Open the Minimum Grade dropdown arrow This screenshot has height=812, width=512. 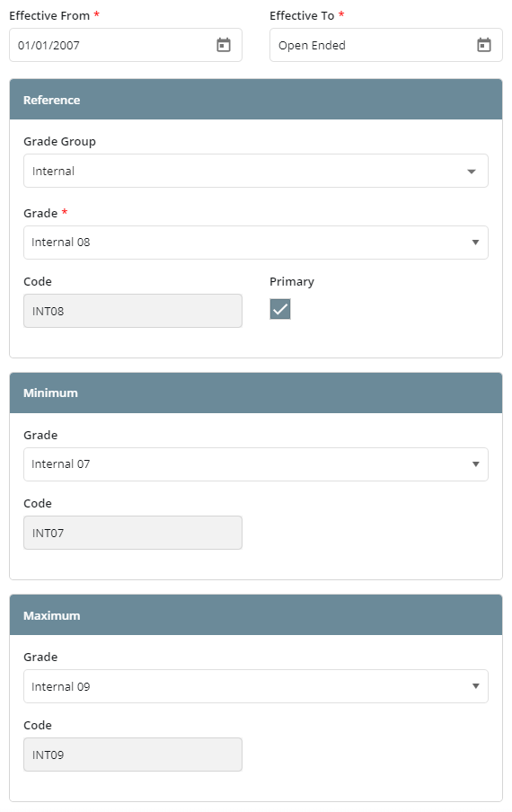click(x=475, y=464)
